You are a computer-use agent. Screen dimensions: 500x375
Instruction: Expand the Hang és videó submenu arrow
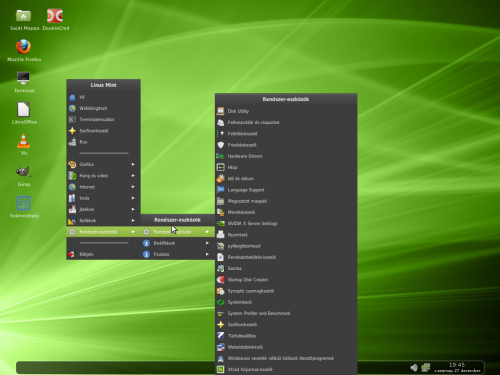pos(133,175)
